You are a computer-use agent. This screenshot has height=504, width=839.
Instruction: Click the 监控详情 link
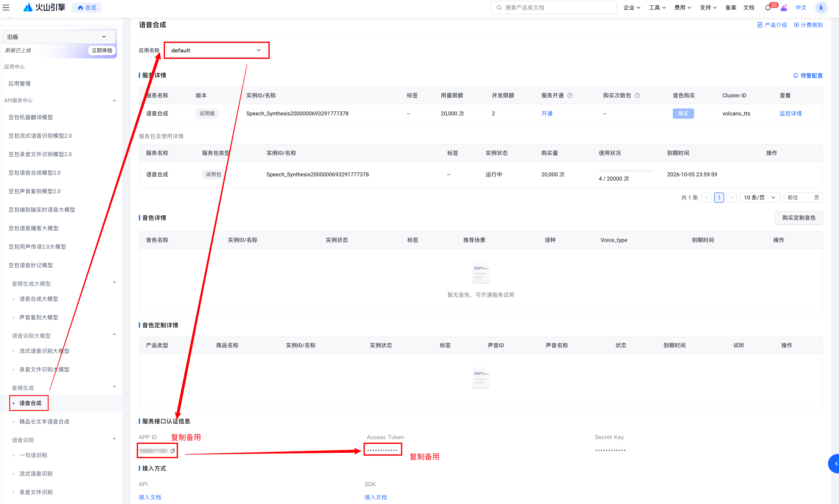790,113
